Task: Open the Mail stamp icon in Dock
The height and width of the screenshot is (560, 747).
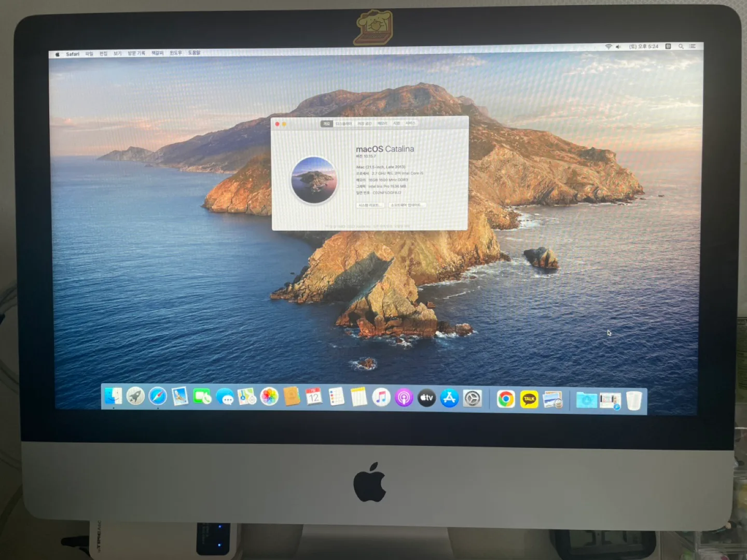Action: point(180,397)
